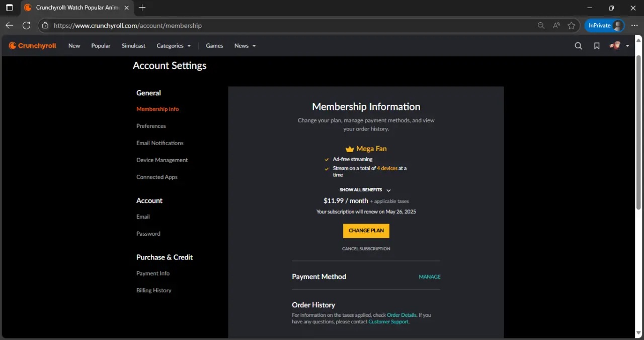Open browser settings ellipsis menu
Viewport: 644px width, 340px height.
[x=634, y=25]
